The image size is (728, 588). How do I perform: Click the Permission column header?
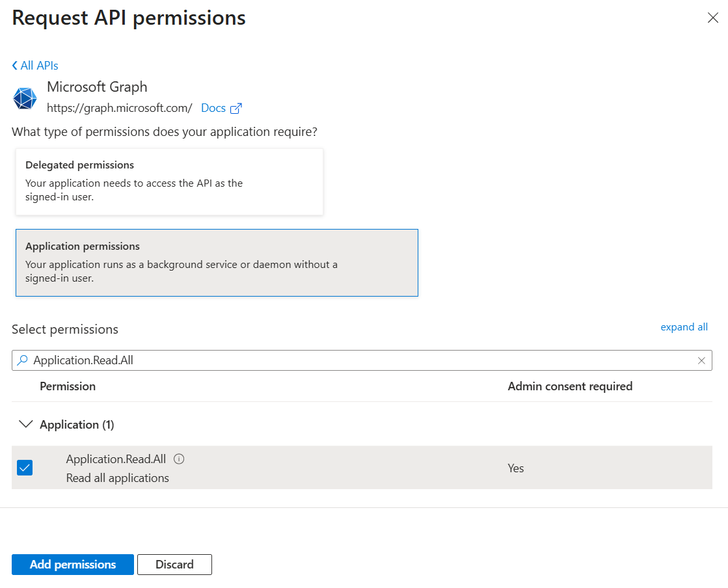click(x=68, y=386)
